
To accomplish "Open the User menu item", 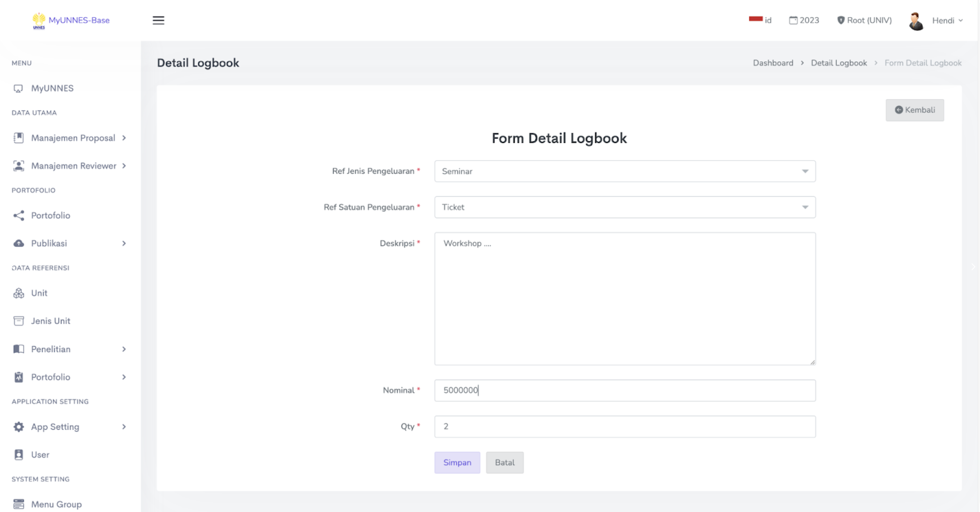I will click(x=40, y=455).
